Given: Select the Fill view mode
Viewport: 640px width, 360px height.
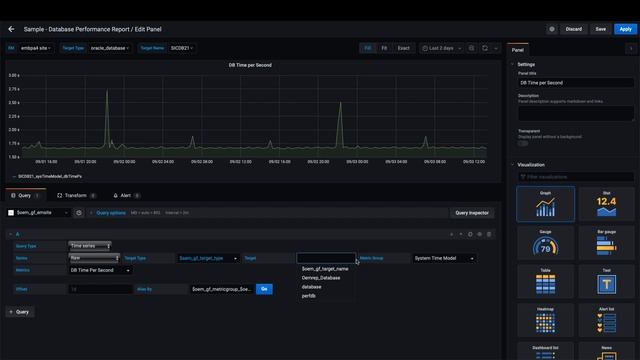Looking at the screenshot, I should [x=368, y=48].
